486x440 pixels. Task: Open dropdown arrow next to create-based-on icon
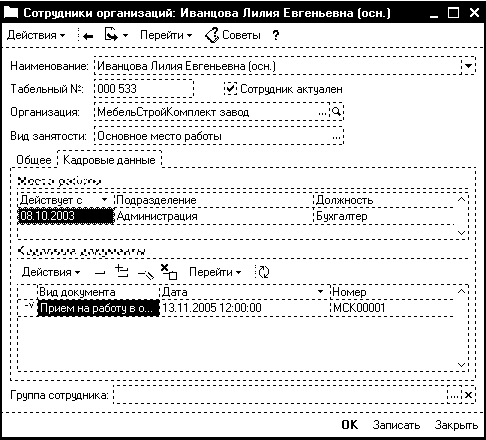coord(125,35)
